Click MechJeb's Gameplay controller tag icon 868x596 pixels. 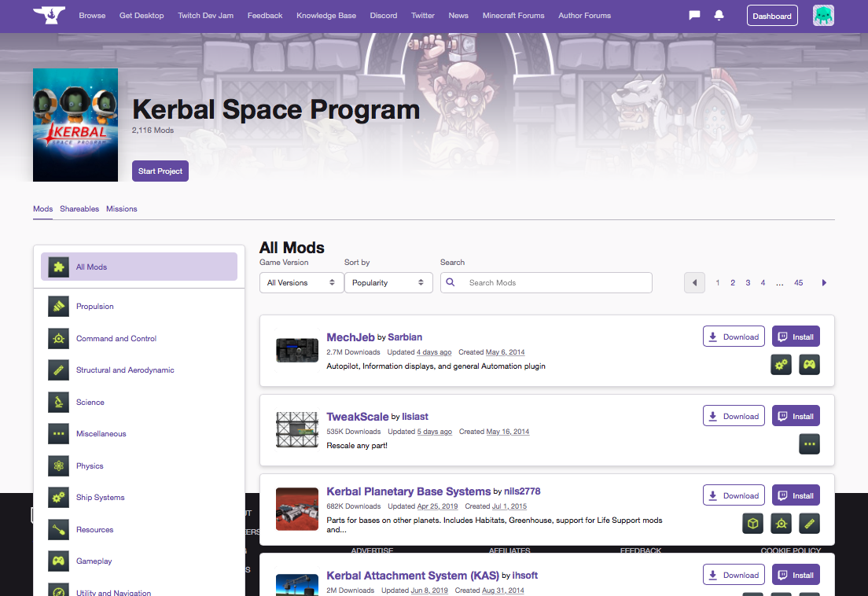[809, 365]
